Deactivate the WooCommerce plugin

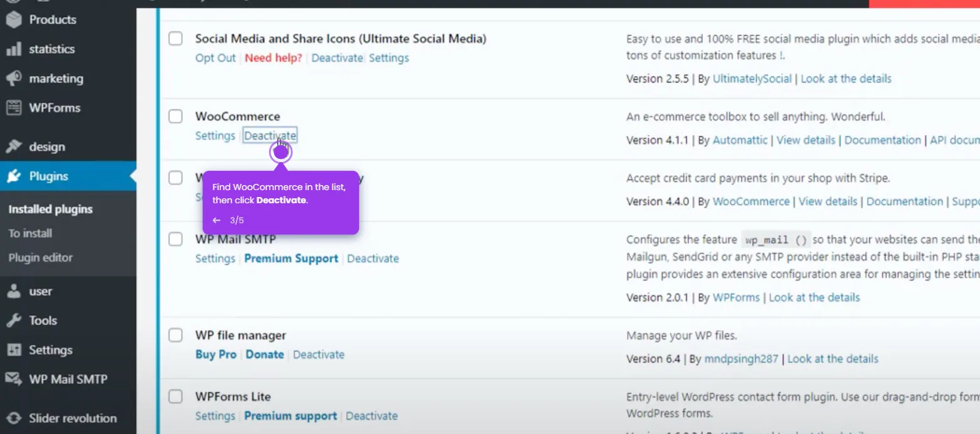click(270, 136)
